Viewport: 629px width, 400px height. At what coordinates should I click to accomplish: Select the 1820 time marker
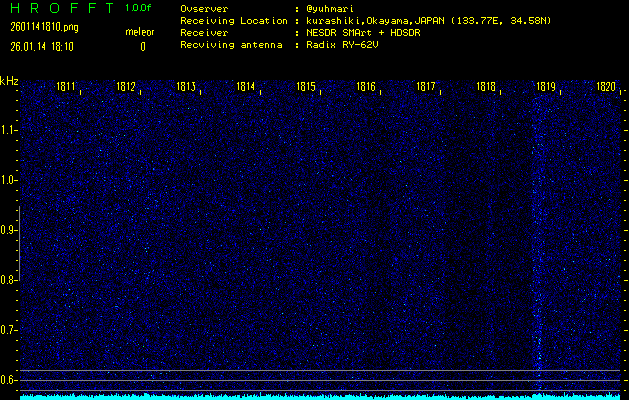(x=605, y=87)
